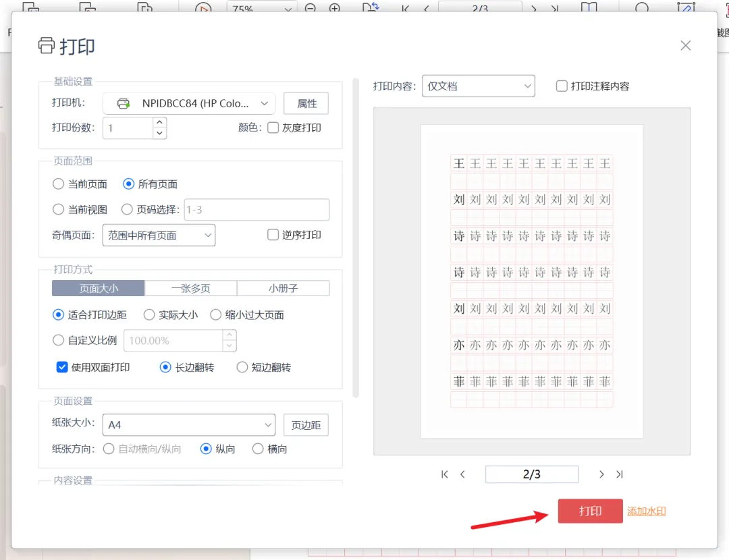Select 页码选择 page range radio

(127, 210)
